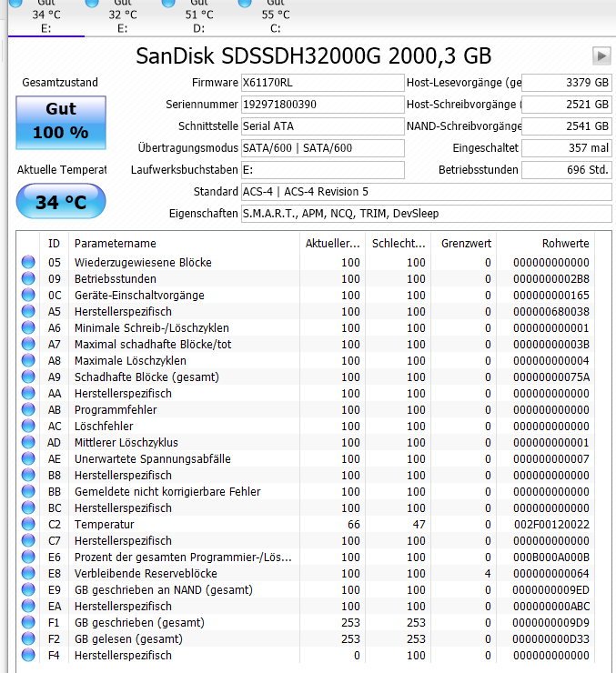Click the Parametername column header

184,244
